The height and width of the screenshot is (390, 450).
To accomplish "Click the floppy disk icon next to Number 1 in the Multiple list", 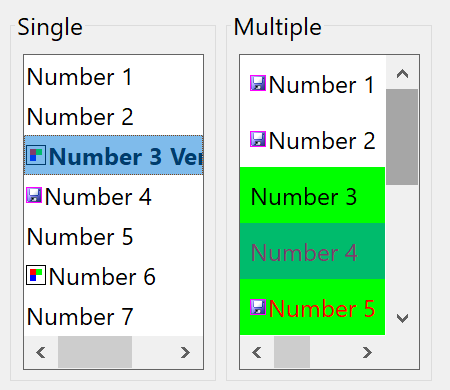I will tap(258, 83).
